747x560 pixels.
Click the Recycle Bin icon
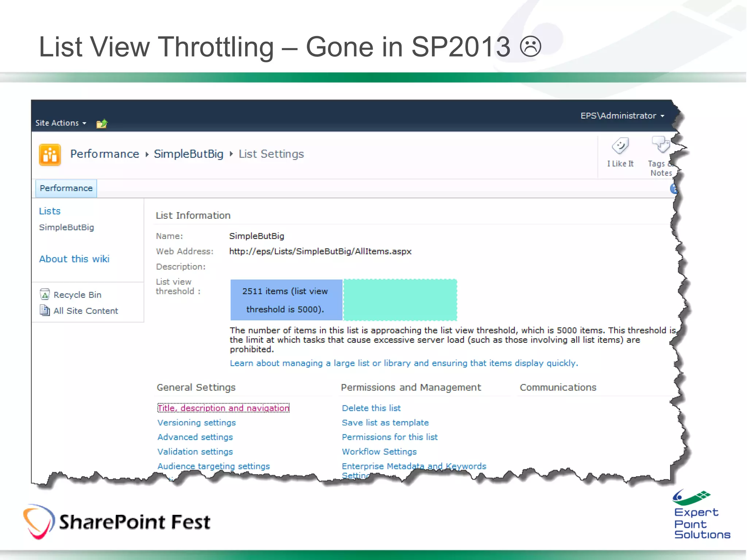pos(44,294)
